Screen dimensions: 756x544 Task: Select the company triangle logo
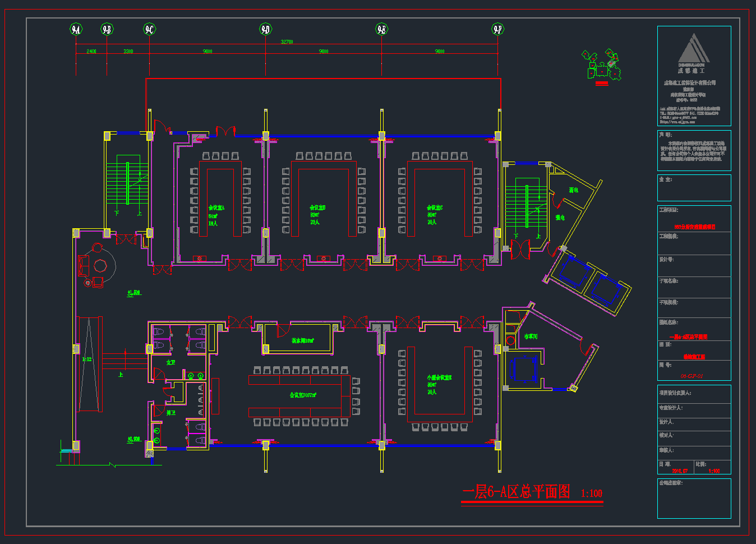pos(694,49)
